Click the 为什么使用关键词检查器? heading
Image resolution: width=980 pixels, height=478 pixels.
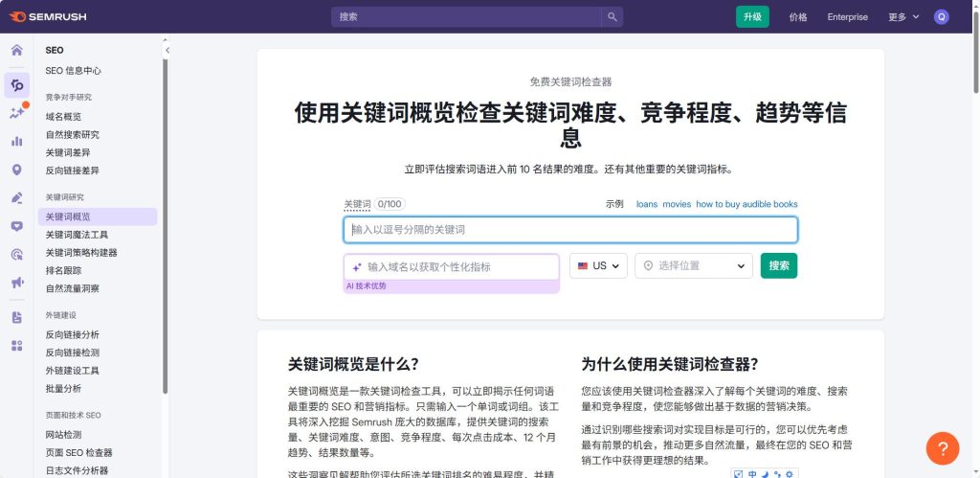[670, 364]
